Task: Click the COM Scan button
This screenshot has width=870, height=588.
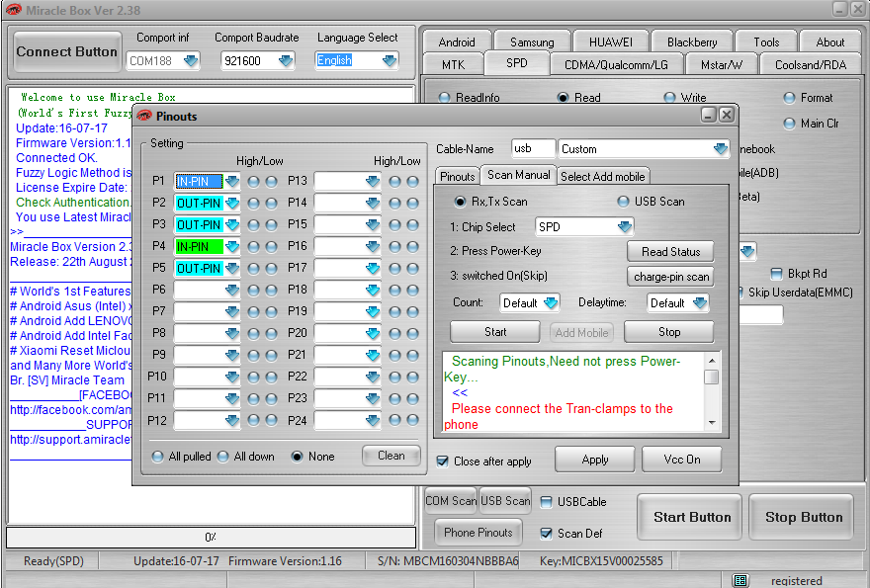Action: [x=451, y=501]
